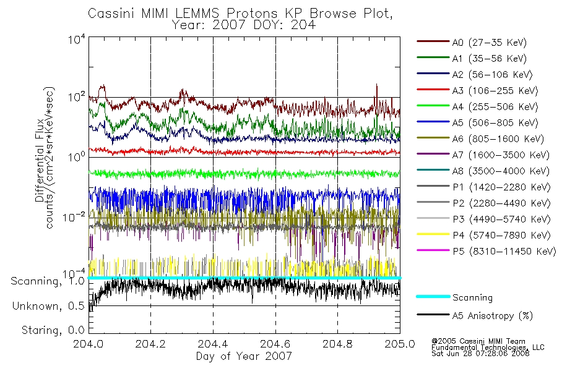Viewport: 588px width, 371px height.
Task: Select the magenta P5 legend line
Action: (433, 250)
